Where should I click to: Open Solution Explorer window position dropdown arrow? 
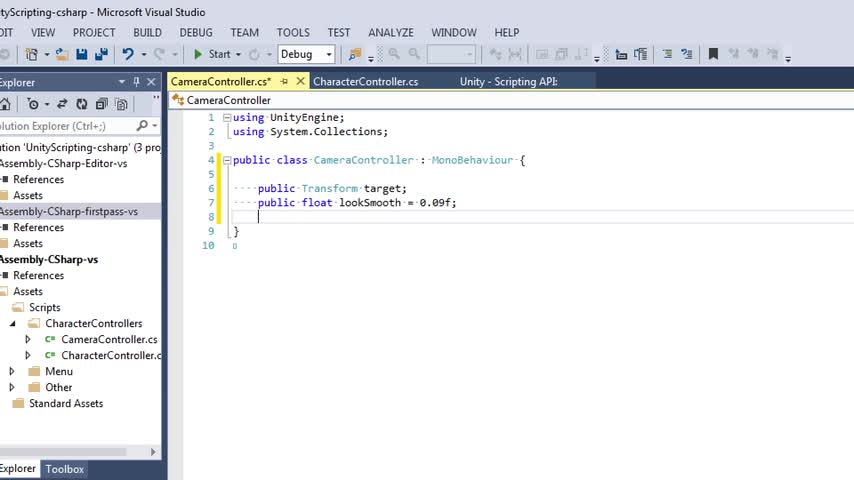pos(121,82)
